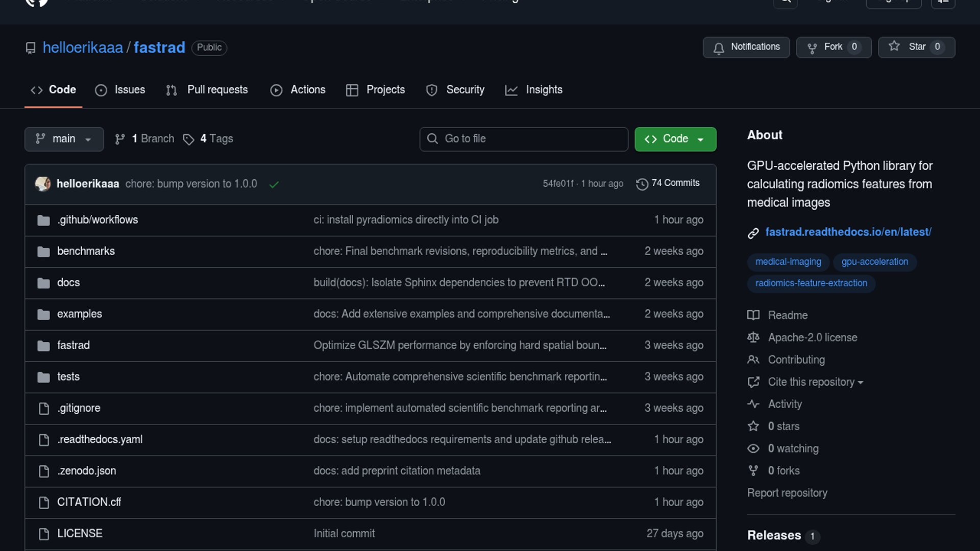This screenshot has width=980, height=551.
Task: View the 74 Commits history
Action: [x=668, y=183]
